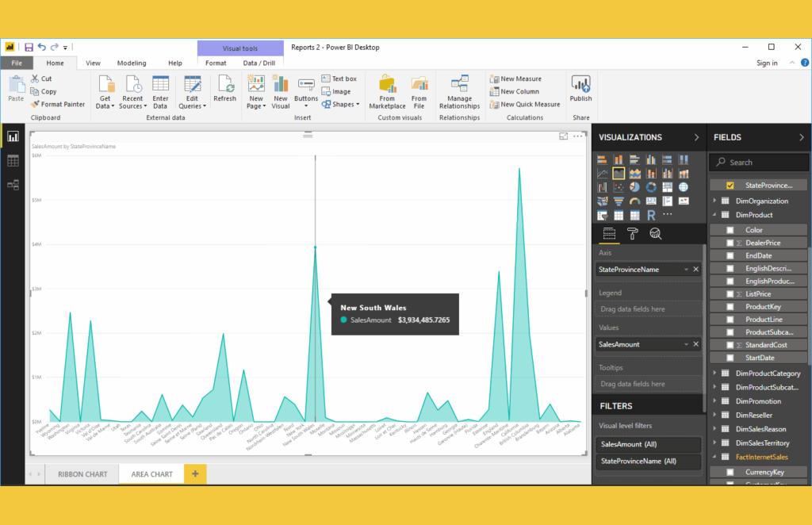Add a new page with plus button

(195, 473)
